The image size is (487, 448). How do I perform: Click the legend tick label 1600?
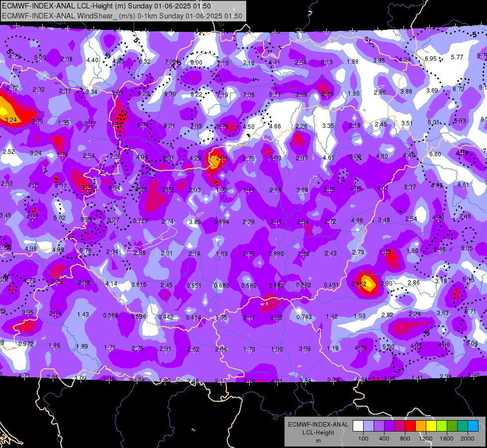pos(447,439)
